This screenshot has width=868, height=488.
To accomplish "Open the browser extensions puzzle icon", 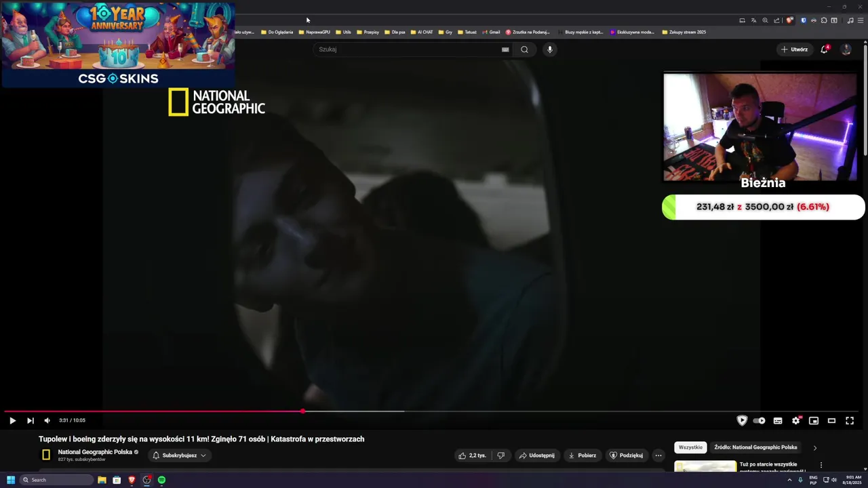I will point(824,20).
